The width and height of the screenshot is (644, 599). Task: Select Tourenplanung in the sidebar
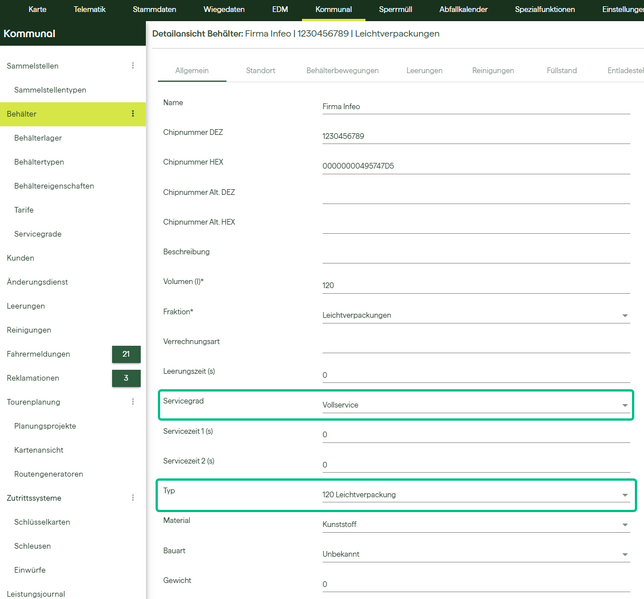click(x=33, y=402)
